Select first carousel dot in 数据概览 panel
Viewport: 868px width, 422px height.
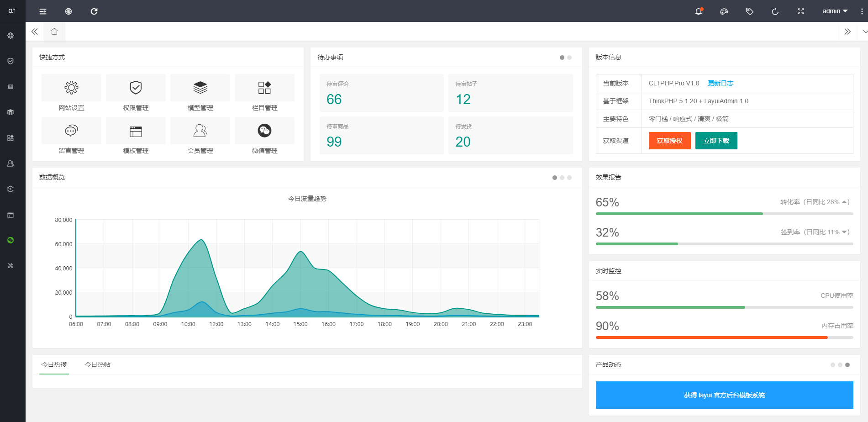pyautogui.click(x=555, y=178)
